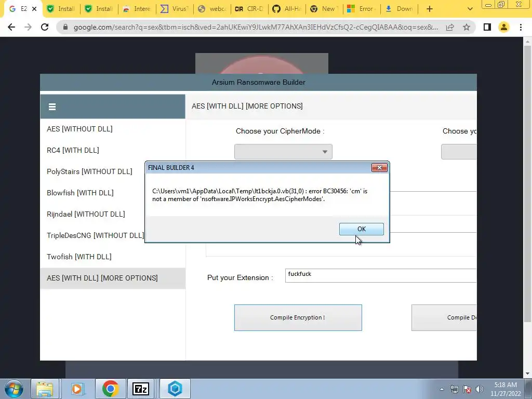Image resolution: width=532 pixels, height=399 pixels.
Task: Click the Compile Encryption ! button
Action: [298, 317]
